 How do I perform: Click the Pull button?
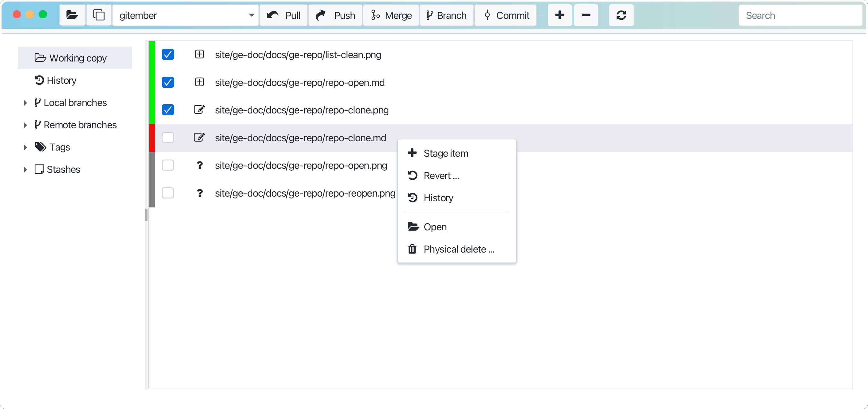tap(283, 15)
